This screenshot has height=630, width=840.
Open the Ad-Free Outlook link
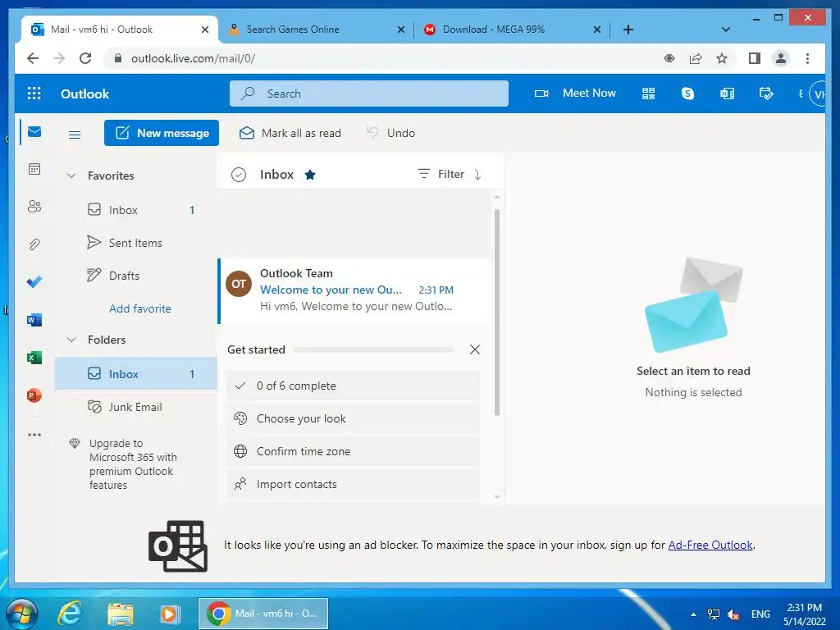(710, 545)
